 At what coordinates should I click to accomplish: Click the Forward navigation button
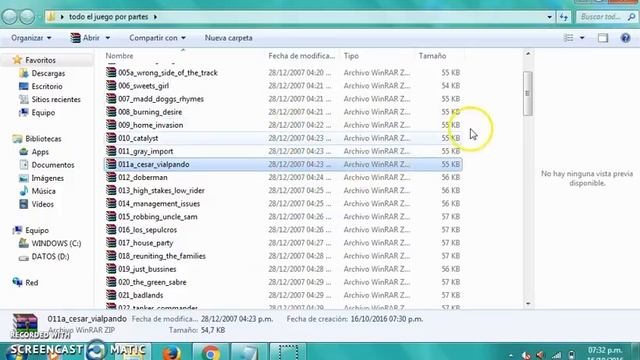tap(27, 17)
